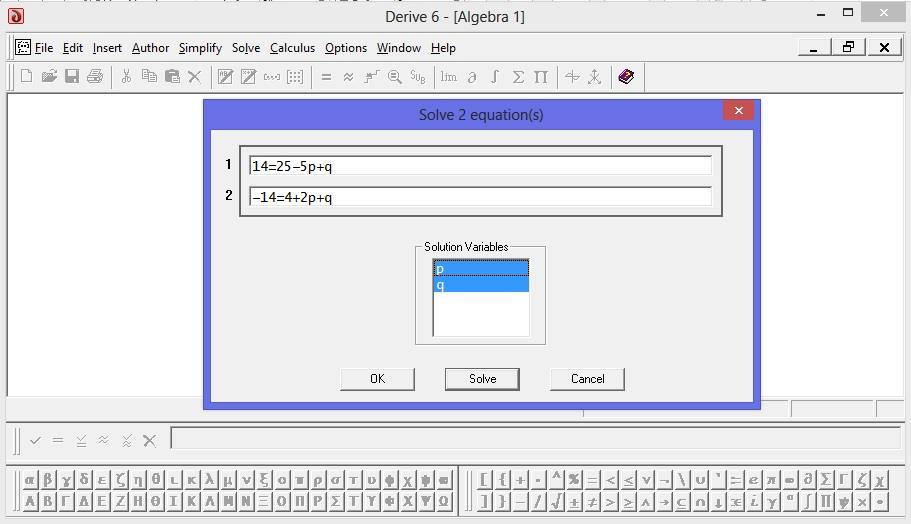The image size is (911, 524).
Task: Insert lowercase lambda from Greek palette
Action: [x=210, y=480]
